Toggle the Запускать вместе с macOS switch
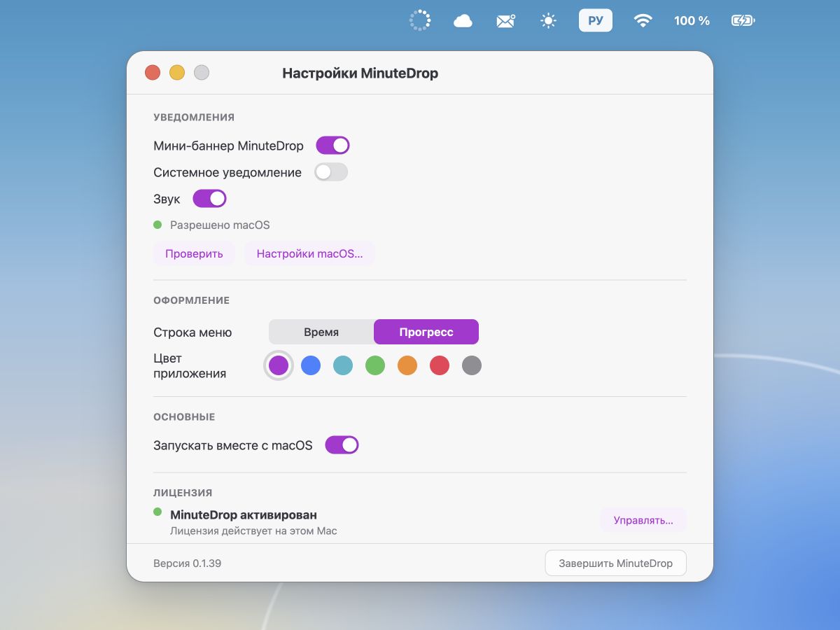 [x=342, y=445]
